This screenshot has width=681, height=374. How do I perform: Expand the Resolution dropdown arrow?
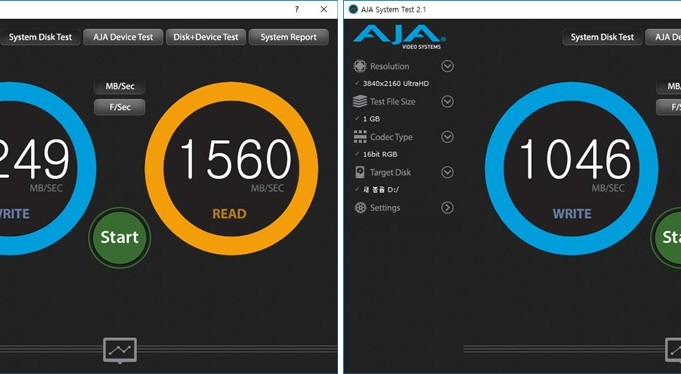(x=447, y=66)
